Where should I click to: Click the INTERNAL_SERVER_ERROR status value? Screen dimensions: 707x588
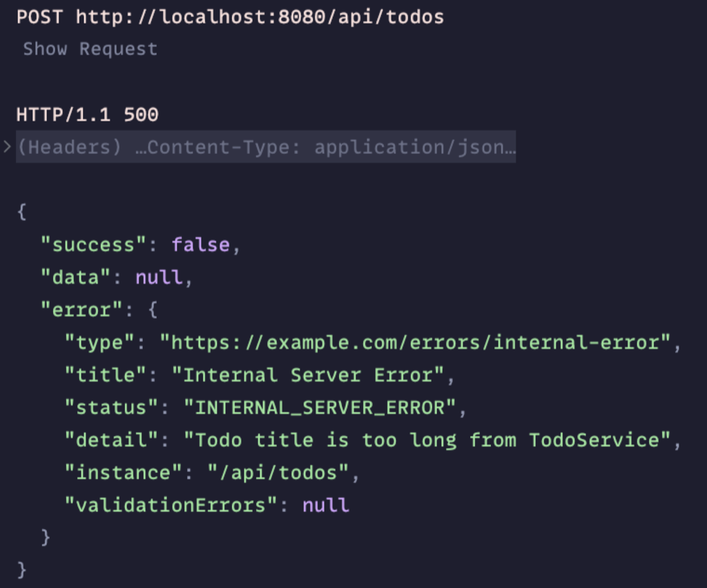[320, 407]
